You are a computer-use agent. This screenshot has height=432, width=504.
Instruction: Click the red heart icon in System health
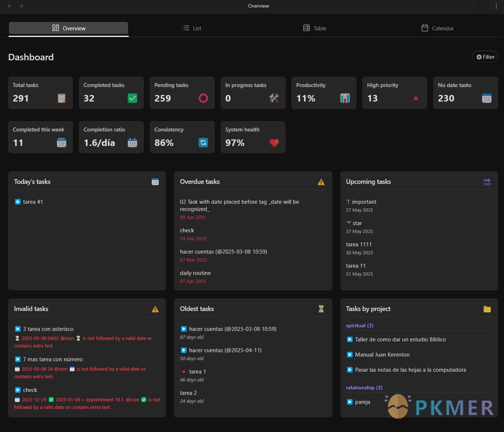click(x=274, y=143)
